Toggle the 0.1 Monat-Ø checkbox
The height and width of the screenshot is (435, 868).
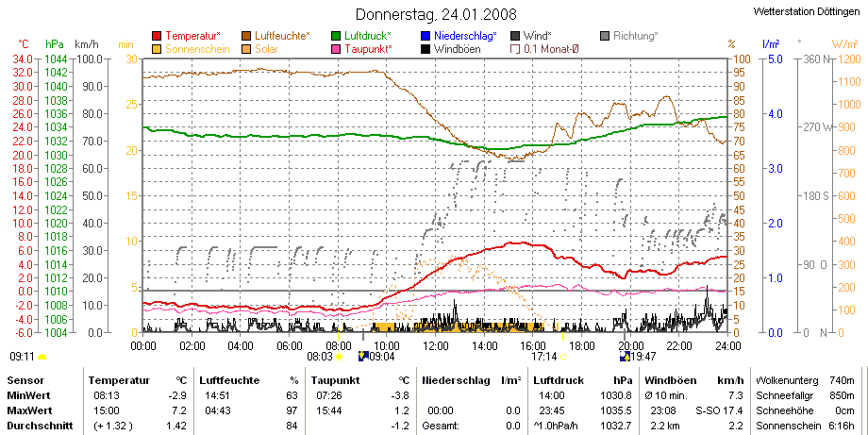515,49
